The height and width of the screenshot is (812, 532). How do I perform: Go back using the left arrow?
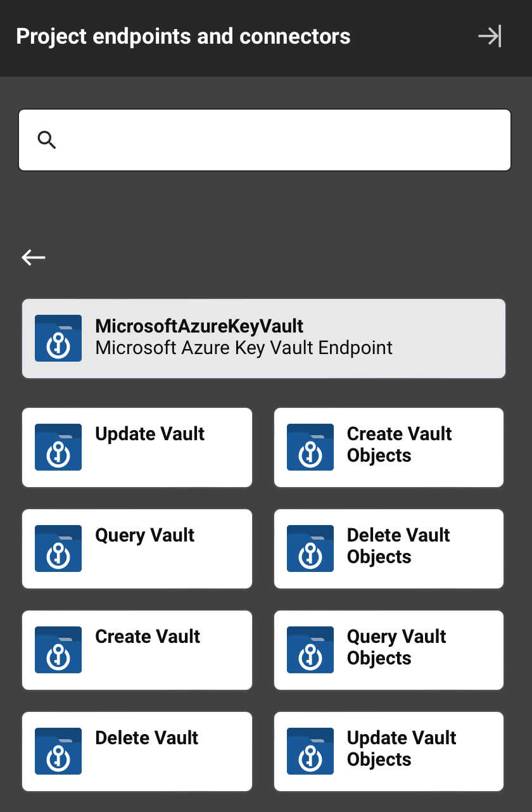coord(33,257)
